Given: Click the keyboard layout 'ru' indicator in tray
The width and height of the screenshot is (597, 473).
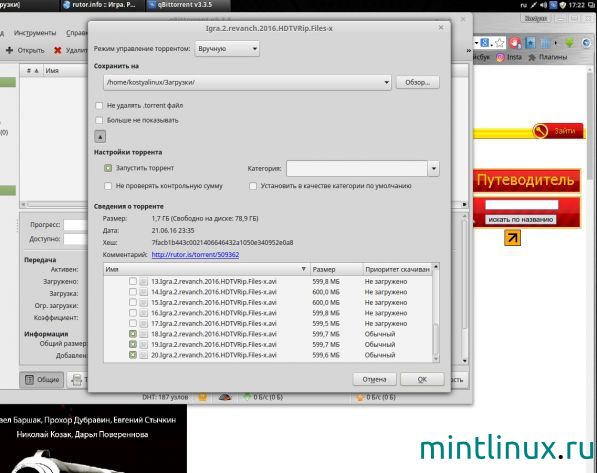Looking at the screenshot, I should coord(524,5).
